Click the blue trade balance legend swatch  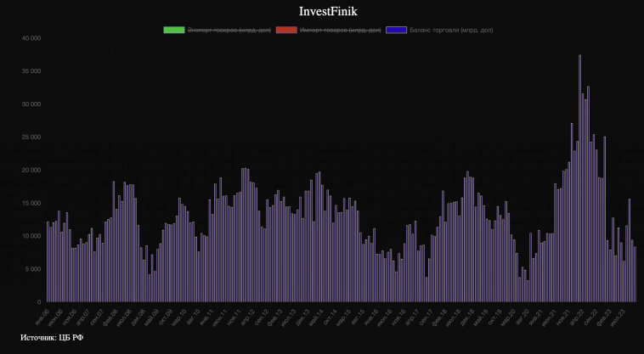pyautogui.click(x=396, y=30)
